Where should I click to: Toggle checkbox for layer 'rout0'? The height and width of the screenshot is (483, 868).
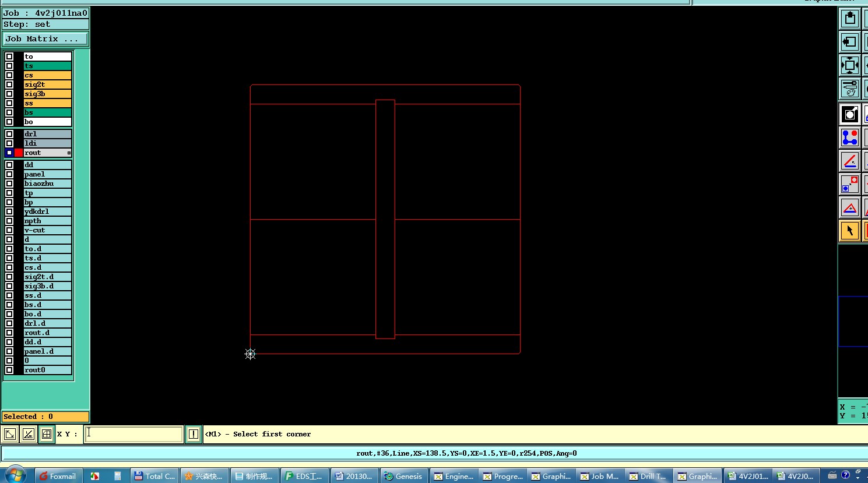tap(9, 370)
